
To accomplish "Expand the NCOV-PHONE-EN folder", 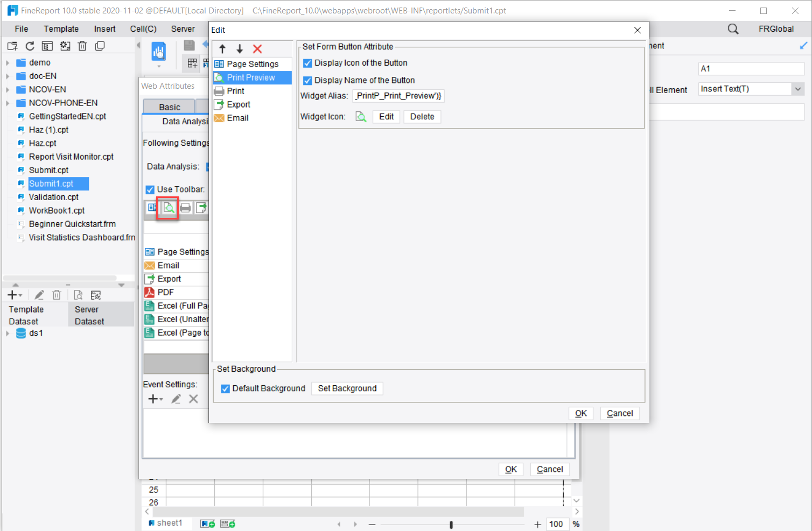I will click(x=8, y=103).
